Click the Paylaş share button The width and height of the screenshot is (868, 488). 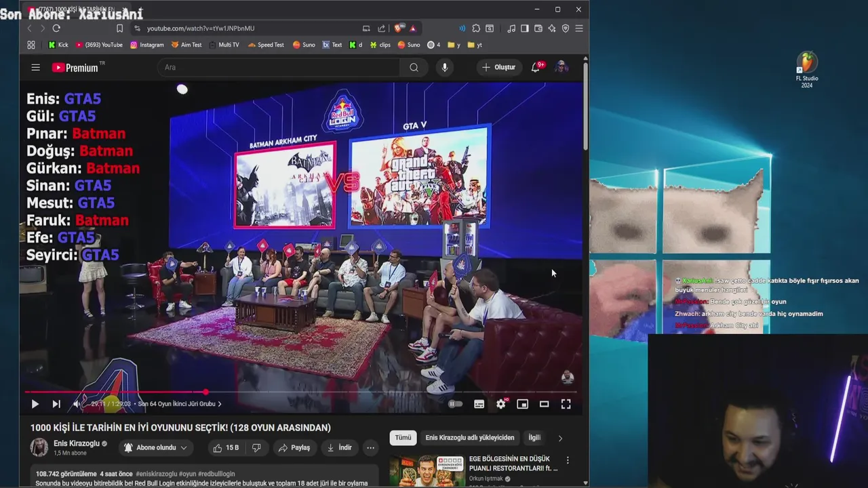pos(294,448)
